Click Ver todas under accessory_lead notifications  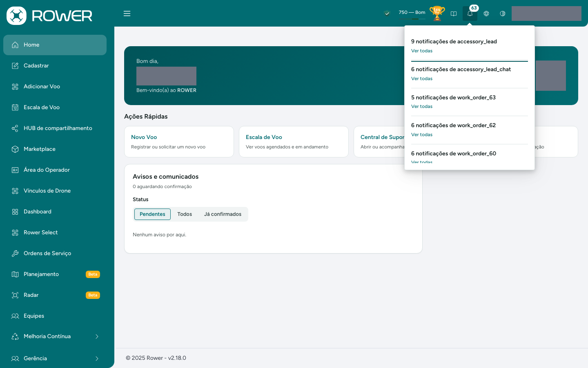tap(422, 51)
